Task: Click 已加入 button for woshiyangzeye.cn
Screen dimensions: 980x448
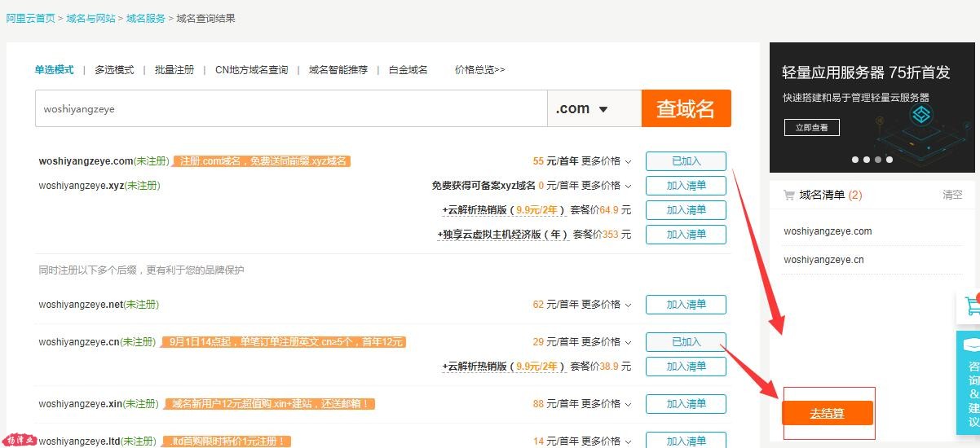Action: [686, 342]
